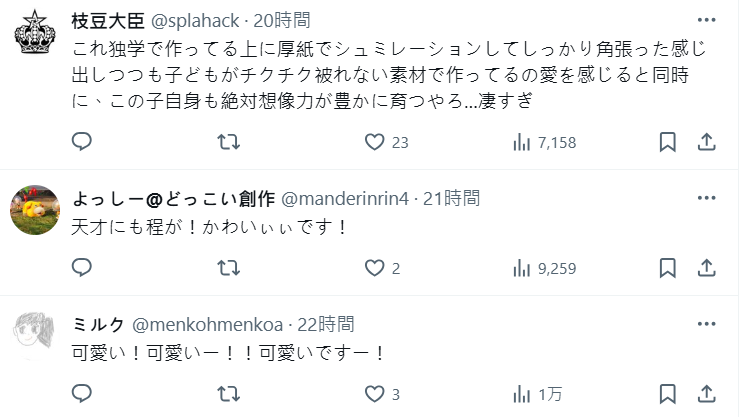
Task: View analytics showing 9,259 views
Action: [x=521, y=267]
